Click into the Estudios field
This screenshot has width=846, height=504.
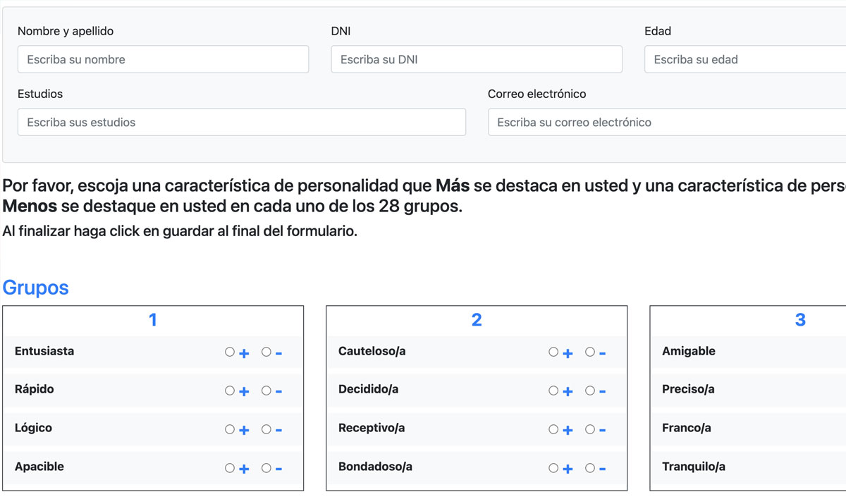[241, 122]
